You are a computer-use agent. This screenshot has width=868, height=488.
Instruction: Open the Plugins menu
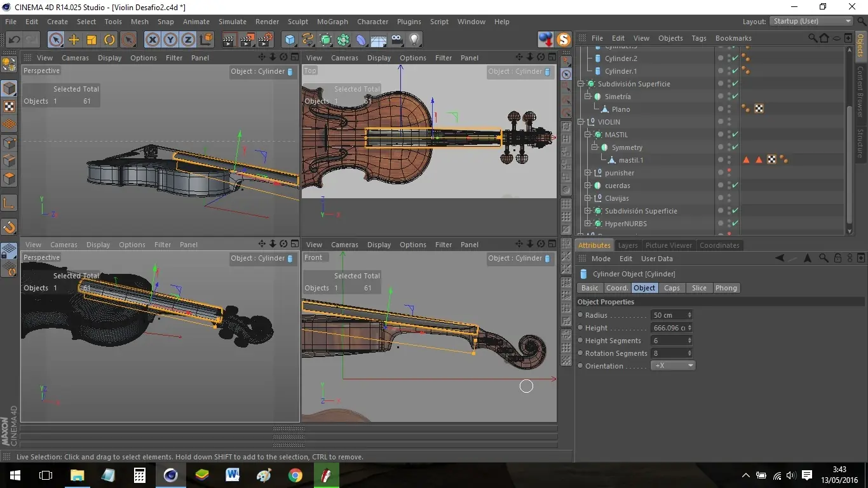[409, 22]
